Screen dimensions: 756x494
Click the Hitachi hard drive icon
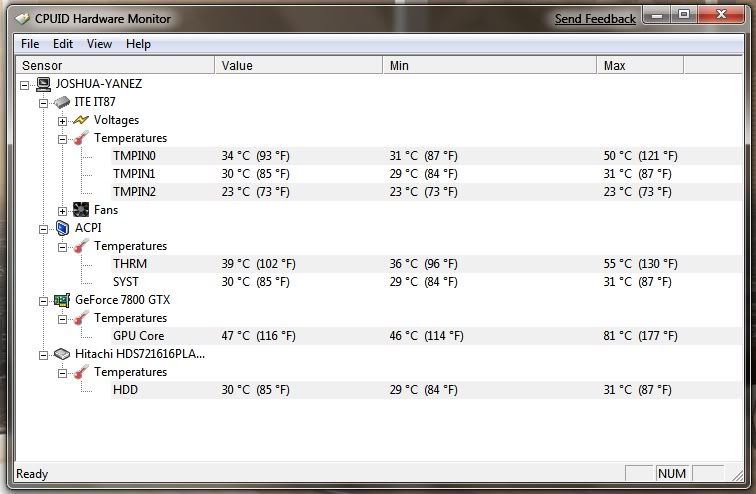(x=62, y=354)
